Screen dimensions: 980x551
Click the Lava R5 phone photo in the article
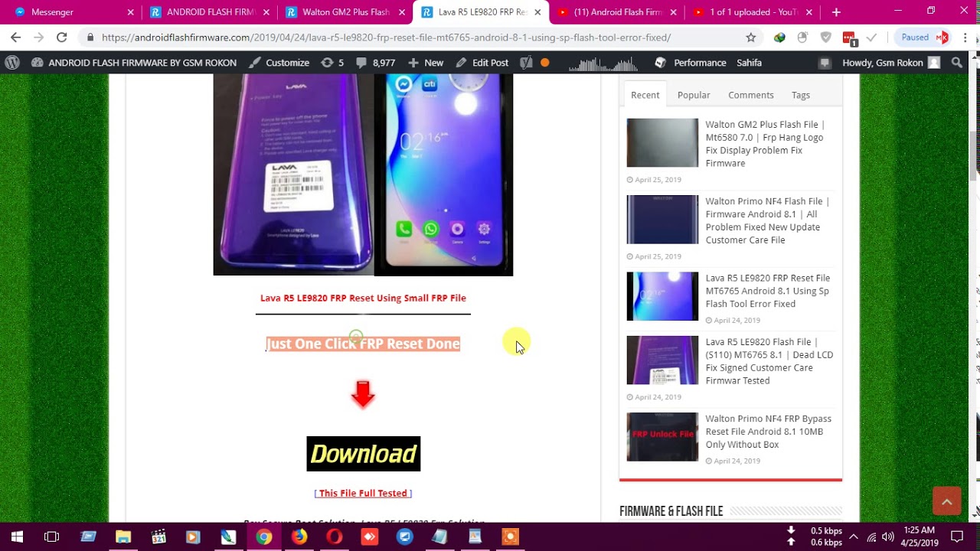[x=363, y=174]
